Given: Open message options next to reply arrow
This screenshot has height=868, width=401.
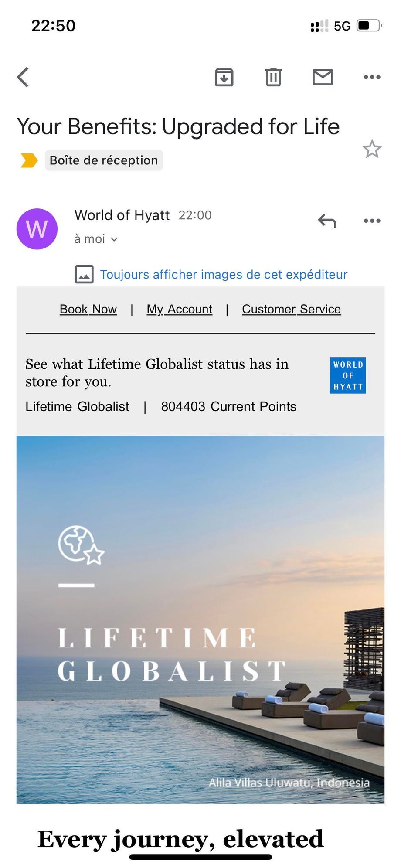Looking at the screenshot, I should click(372, 221).
